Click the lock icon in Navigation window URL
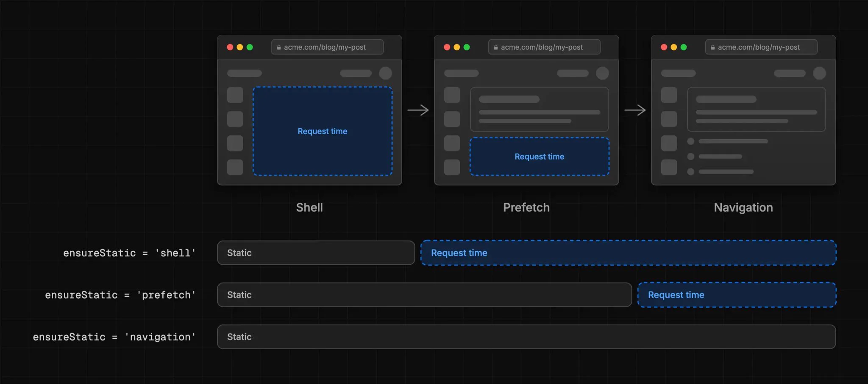 pos(713,48)
